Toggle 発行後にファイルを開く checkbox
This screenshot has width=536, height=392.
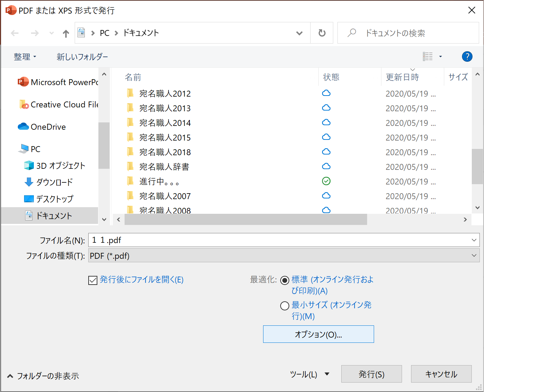coord(93,280)
